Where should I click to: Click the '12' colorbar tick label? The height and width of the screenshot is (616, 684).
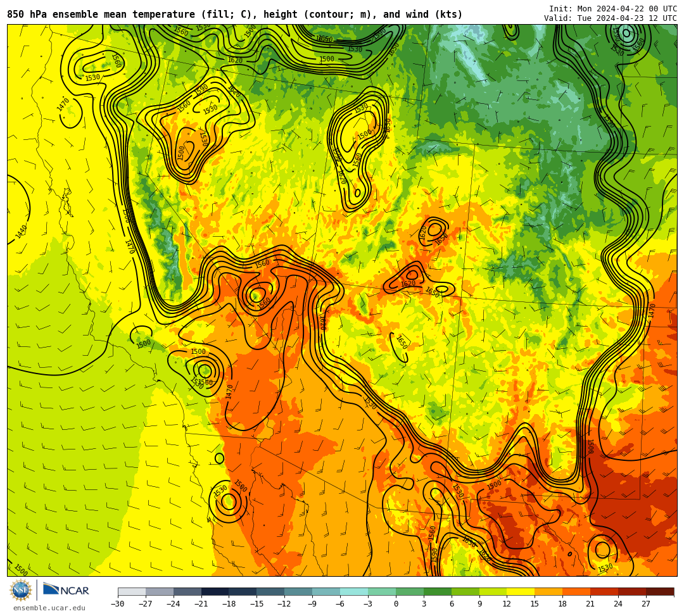pyautogui.click(x=507, y=604)
